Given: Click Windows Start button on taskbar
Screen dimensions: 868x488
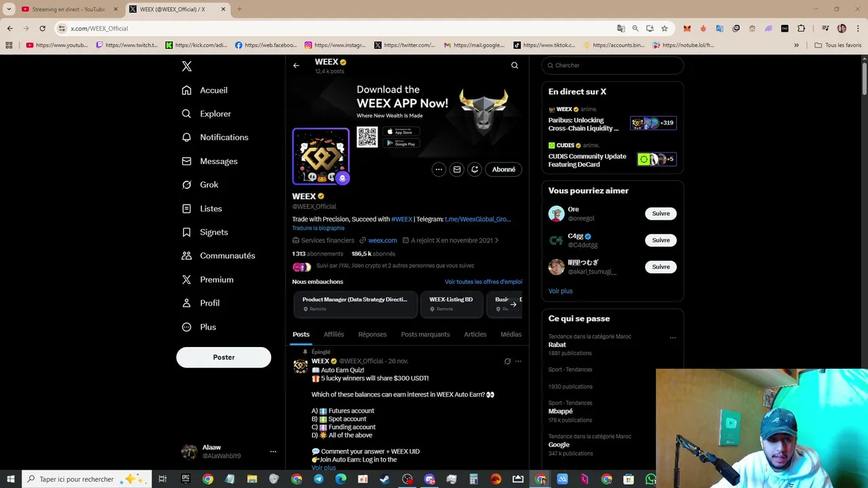Looking at the screenshot, I should click(x=10, y=479).
